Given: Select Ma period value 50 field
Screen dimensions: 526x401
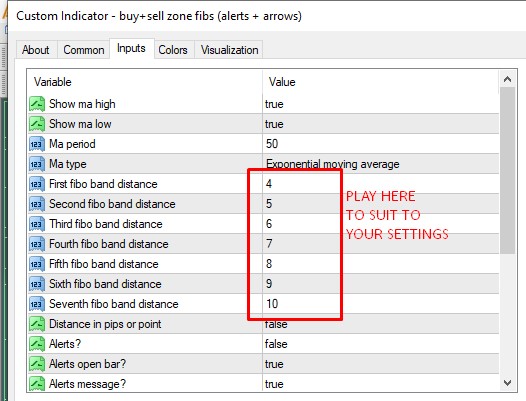Looking at the screenshot, I should point(380,144).
